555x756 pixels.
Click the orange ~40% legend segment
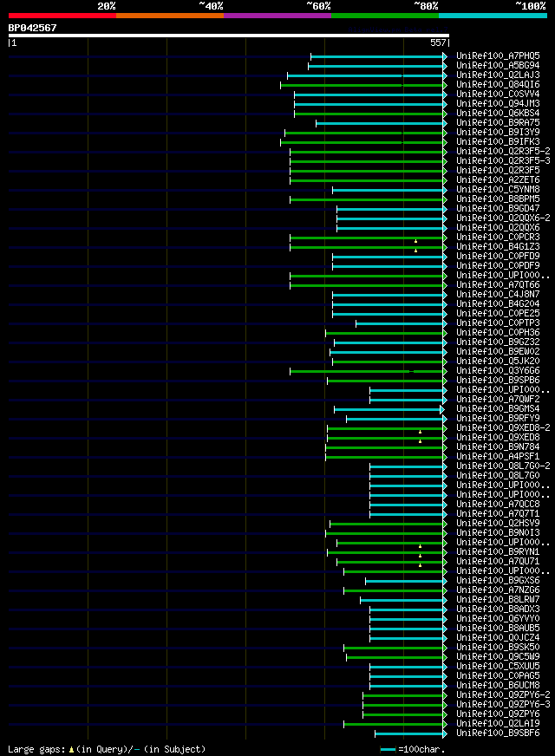coord(170,16)
